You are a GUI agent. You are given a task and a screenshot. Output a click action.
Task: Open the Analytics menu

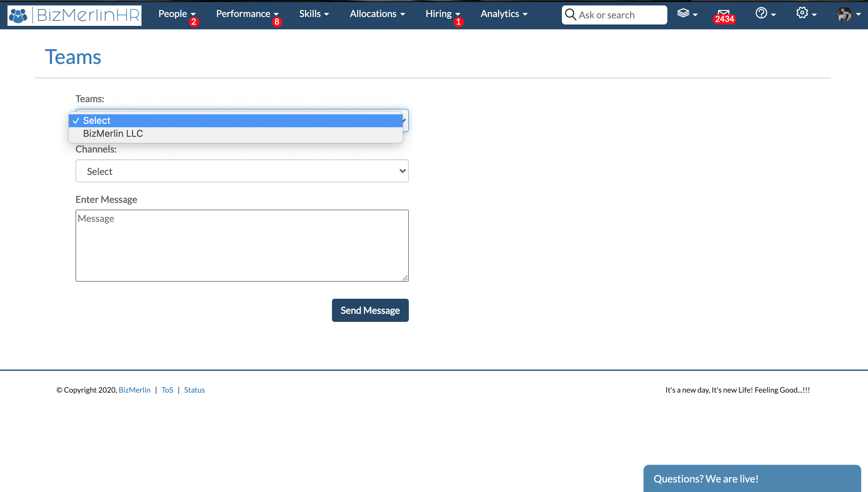(x=504, y=14)
